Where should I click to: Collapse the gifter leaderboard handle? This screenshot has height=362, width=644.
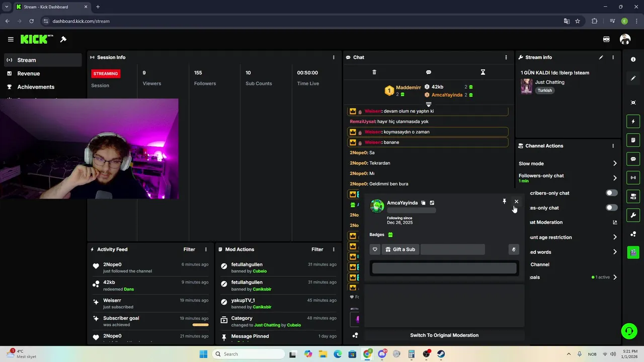click(429, 104)
